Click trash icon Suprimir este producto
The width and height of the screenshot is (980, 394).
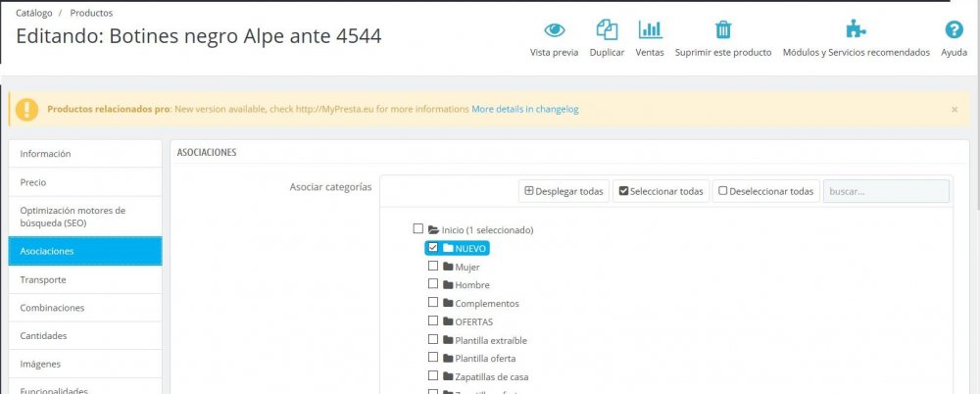click(723, 29)
